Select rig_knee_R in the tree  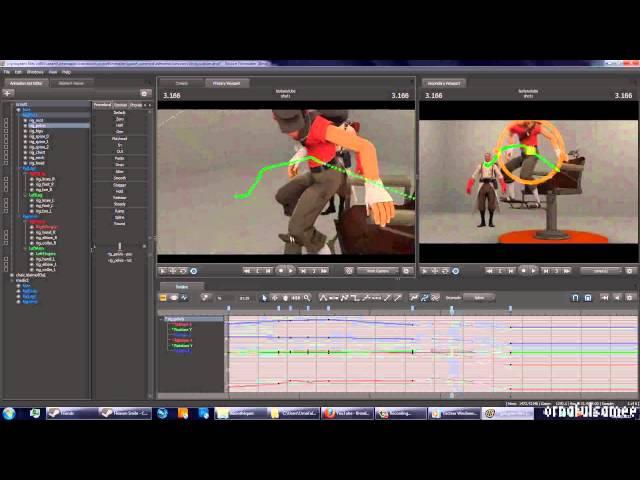coord(45,179)
